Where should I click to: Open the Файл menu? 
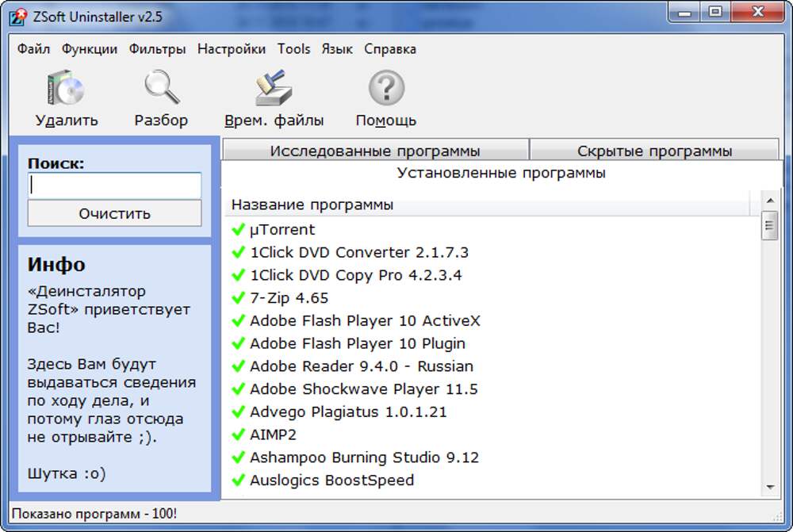(33, 49)
